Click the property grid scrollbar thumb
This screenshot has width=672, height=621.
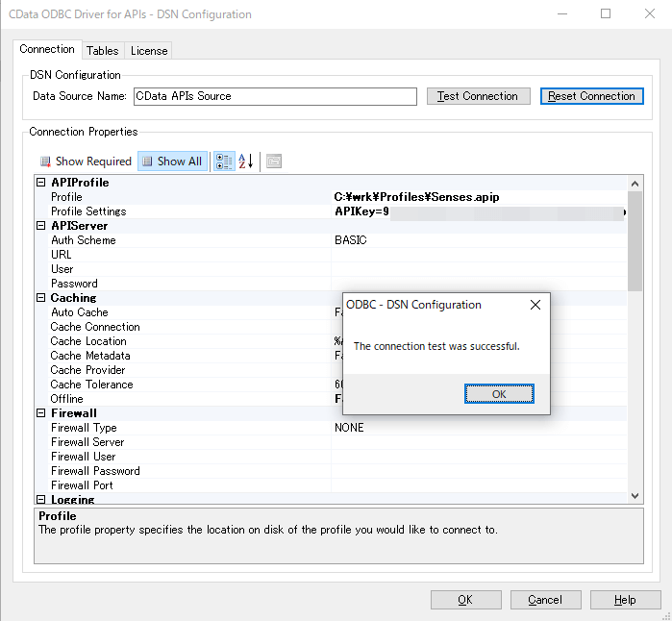[x=635, y=241]
